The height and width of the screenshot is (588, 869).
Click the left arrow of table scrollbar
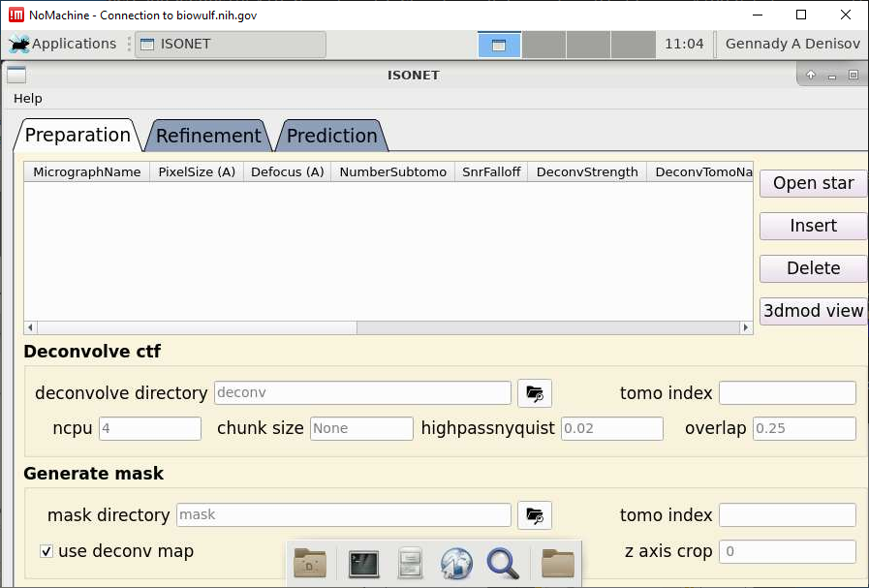[30, 328]
